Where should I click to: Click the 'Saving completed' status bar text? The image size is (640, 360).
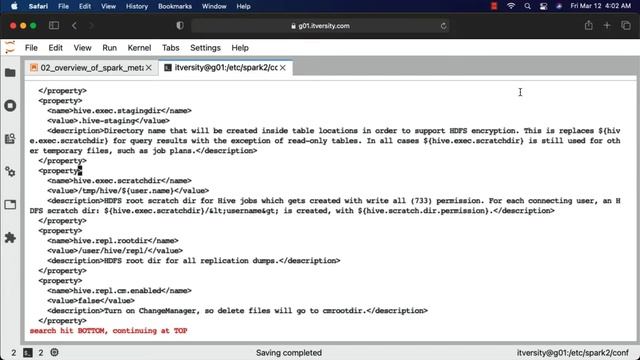pyautogui.click(x=289, y=353)
